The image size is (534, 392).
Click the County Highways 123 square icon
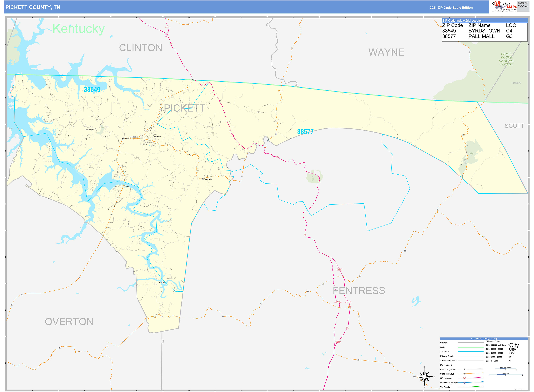[464, 369]
